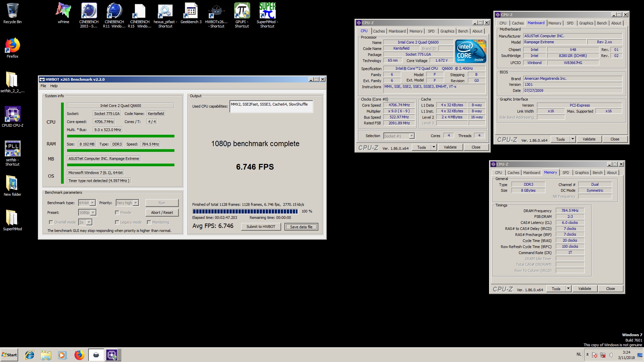The image size is (644, 362).
Task: Open Windows Explorer from the taskbar
Action: (x=46, y=355)
